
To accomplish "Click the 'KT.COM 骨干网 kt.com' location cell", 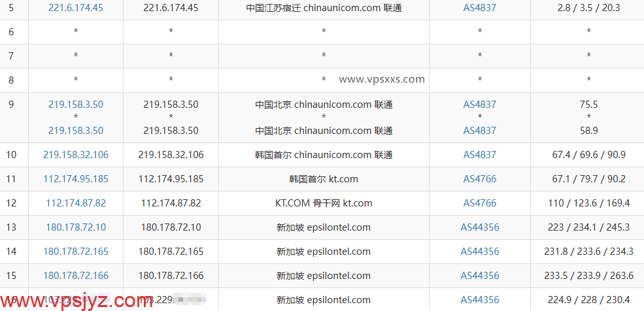I will pyautogui.click(x=324, y=203).
